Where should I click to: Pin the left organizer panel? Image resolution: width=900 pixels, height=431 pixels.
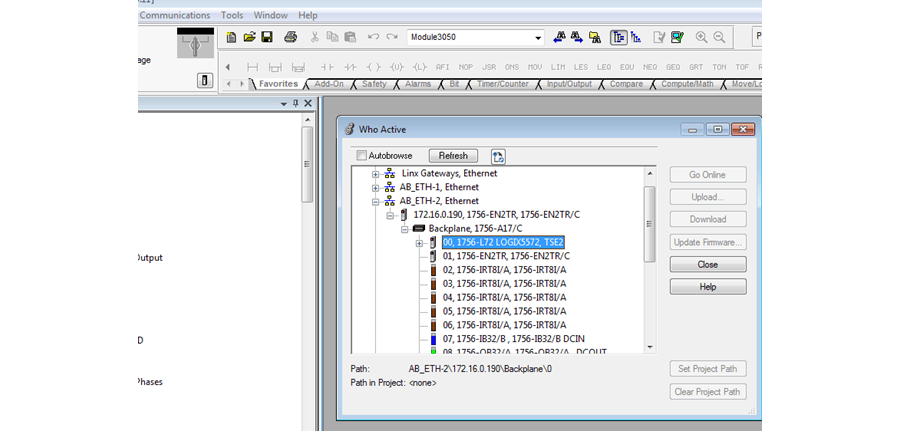coord(296,103)
